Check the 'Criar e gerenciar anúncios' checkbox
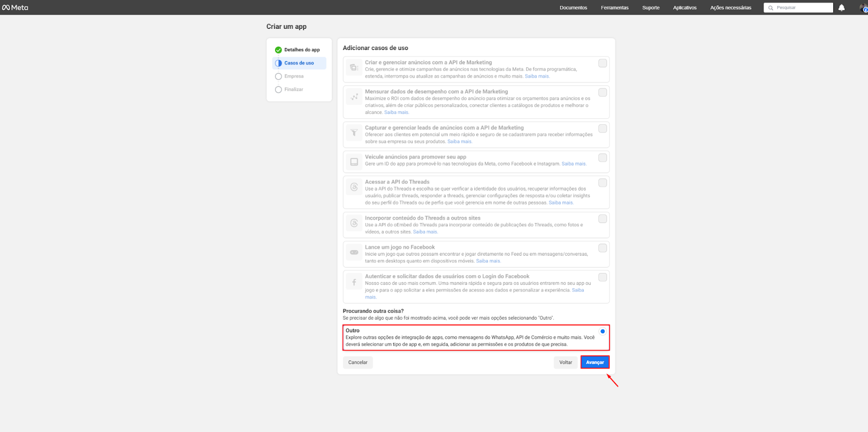The width and height of the screenshot is (868, 432). point(602,63)
